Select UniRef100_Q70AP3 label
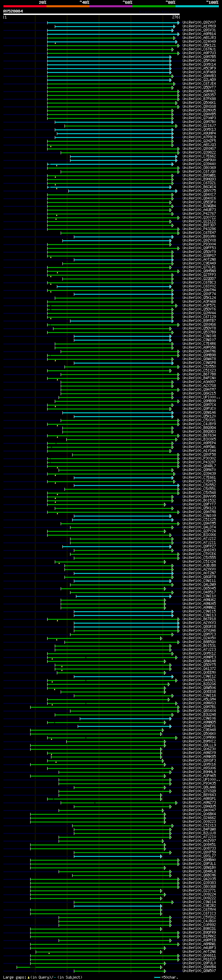The image size is (222, 980). (x=199, y=118)
